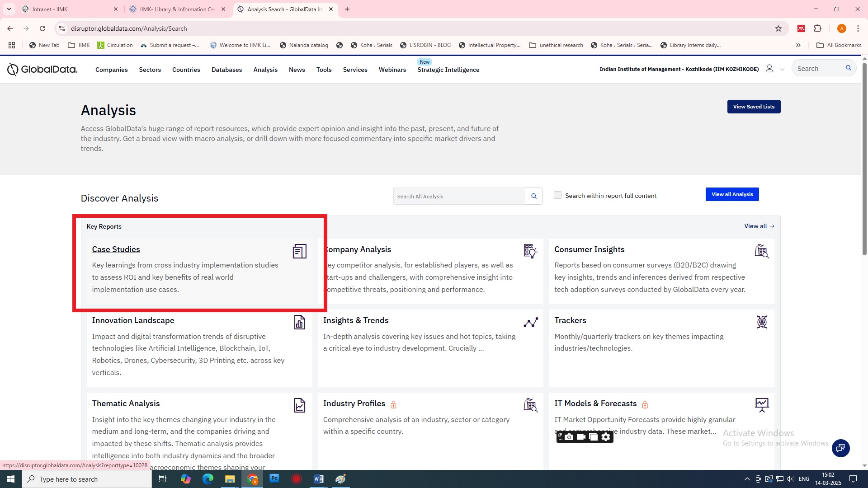Expand the user account dropdown arrow
Viewport: 868px width, 488px height.
pyautogui.click(x=782, y=69)
